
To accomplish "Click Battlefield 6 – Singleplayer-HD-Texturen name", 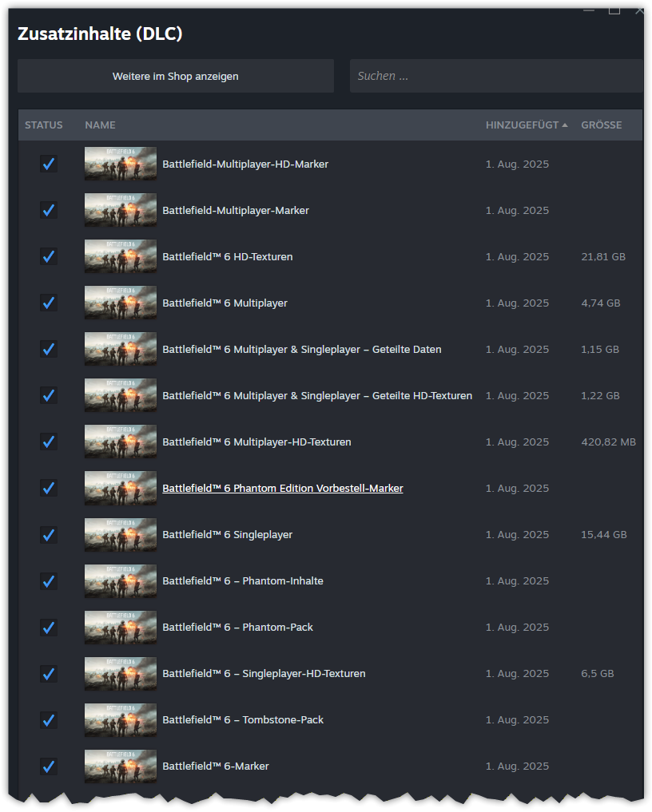I will [264, 674].
